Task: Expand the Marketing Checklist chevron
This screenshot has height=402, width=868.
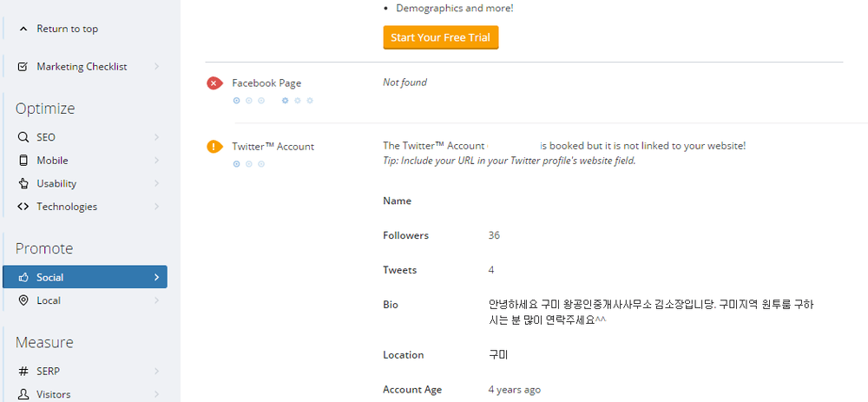Action: (156, 67)
